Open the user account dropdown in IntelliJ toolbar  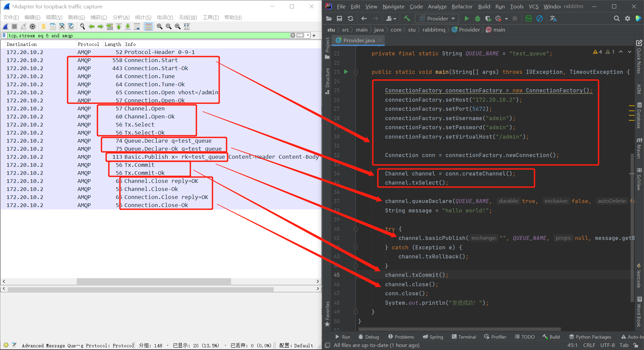tap(391, 18)
